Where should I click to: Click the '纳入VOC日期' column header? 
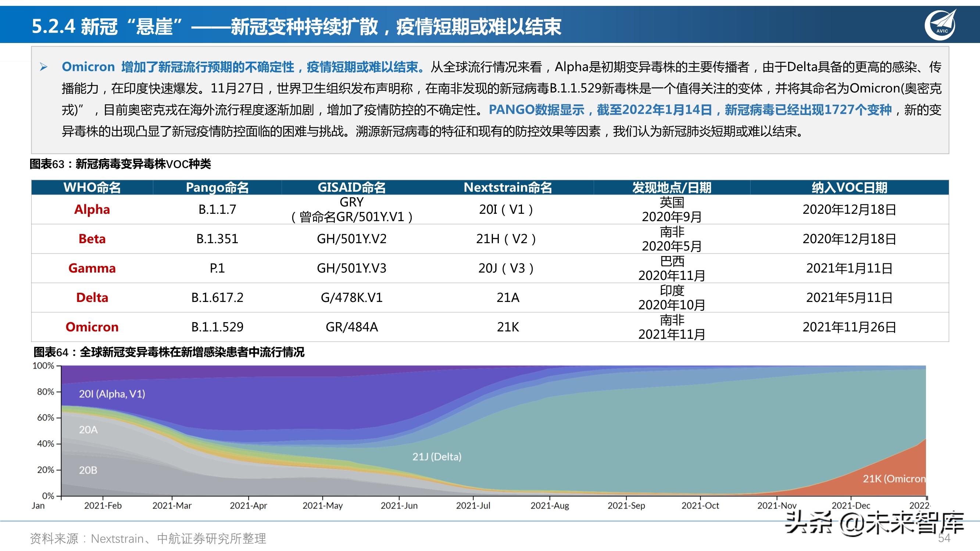849,187
